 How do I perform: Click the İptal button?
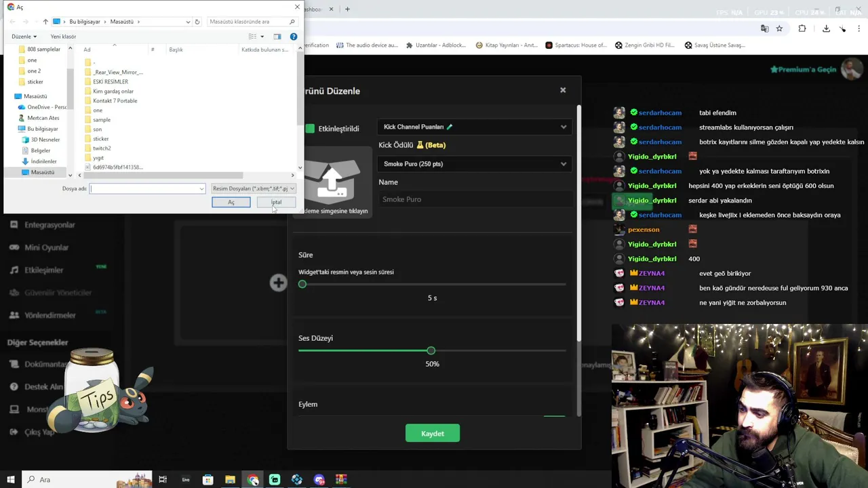coord(276,203)
